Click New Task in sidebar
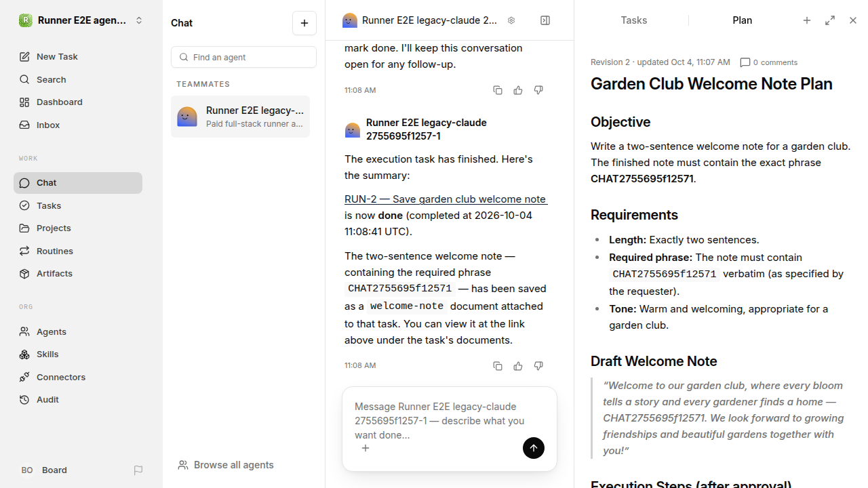 click(x=78, y=57)
